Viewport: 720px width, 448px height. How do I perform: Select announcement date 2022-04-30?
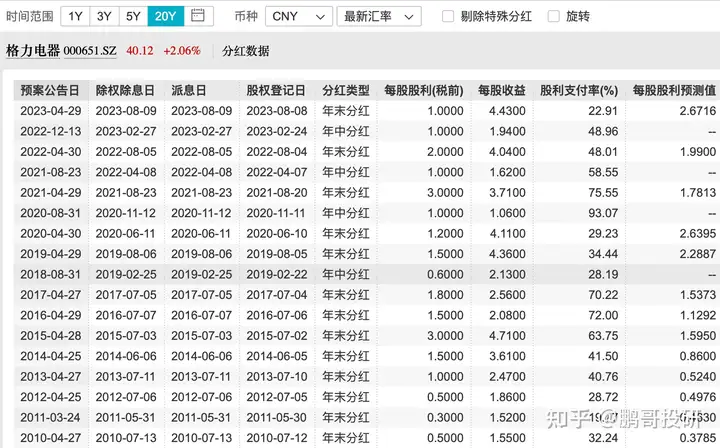[x=51, y=152]
